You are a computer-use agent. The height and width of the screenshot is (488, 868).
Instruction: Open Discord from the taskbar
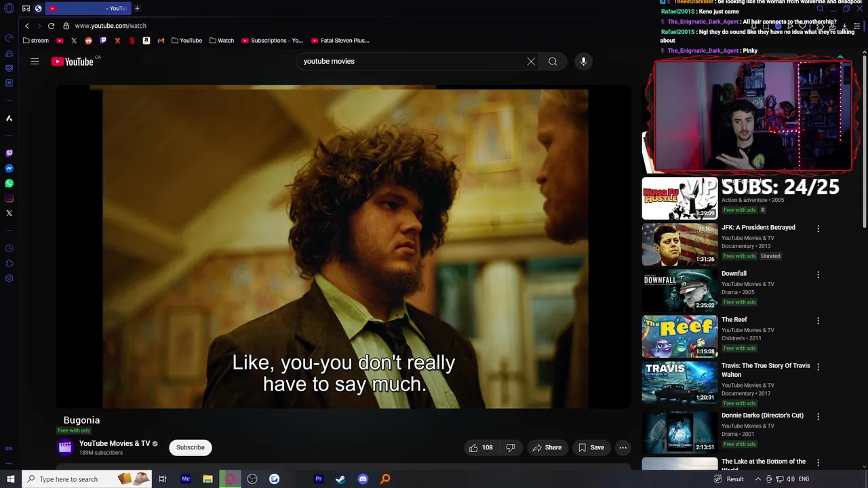(x=363, y=479)
